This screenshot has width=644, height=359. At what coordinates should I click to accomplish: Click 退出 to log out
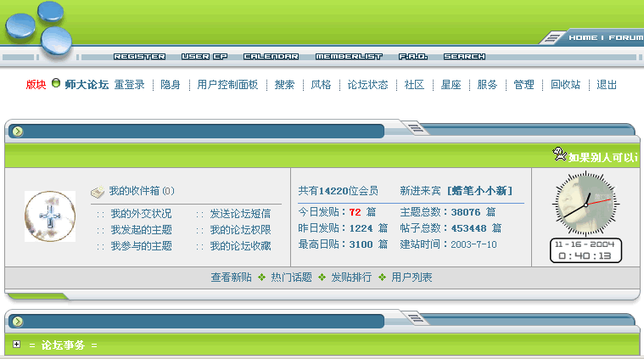point(607,85)
